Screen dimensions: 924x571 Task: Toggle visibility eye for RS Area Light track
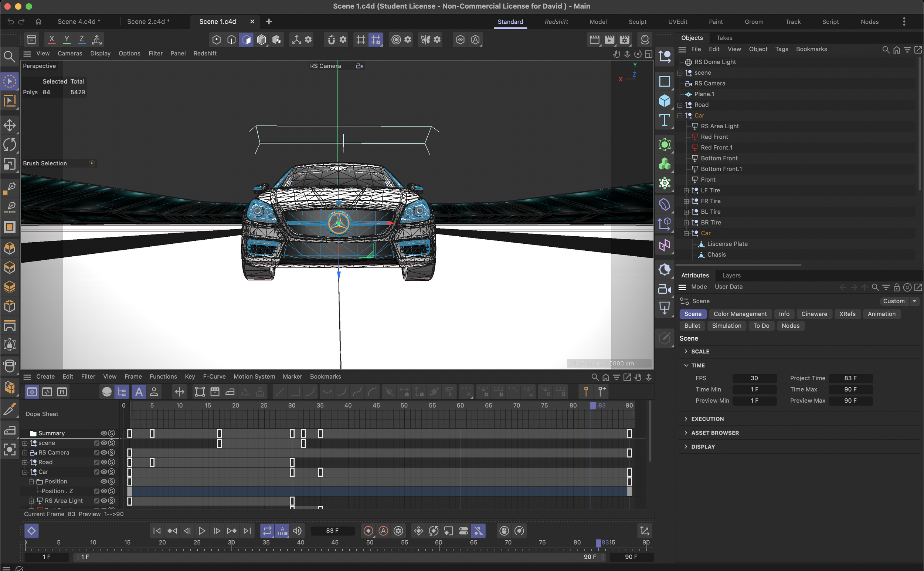103,501
